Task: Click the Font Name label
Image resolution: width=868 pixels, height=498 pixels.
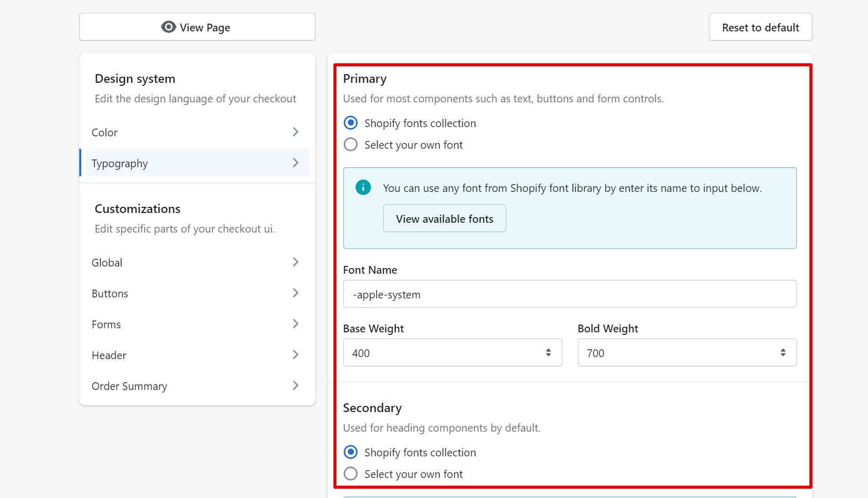Action: point(370,270)
